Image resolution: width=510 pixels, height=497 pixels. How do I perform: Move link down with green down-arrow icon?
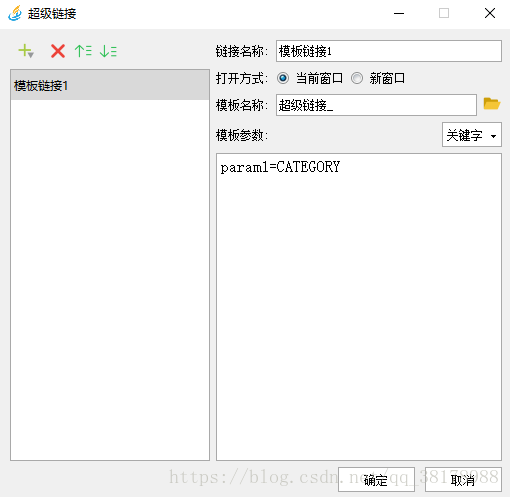pos(108,51)
